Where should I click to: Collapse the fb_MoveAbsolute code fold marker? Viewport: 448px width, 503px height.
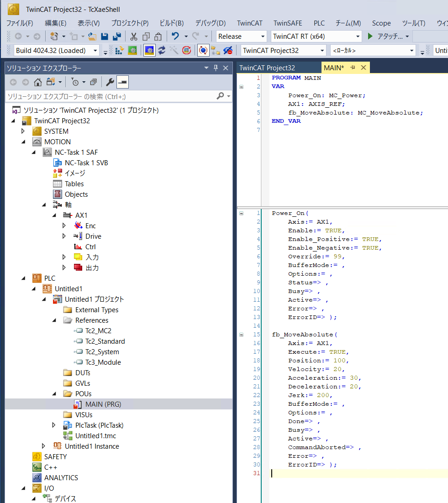(x=241, y=335)
